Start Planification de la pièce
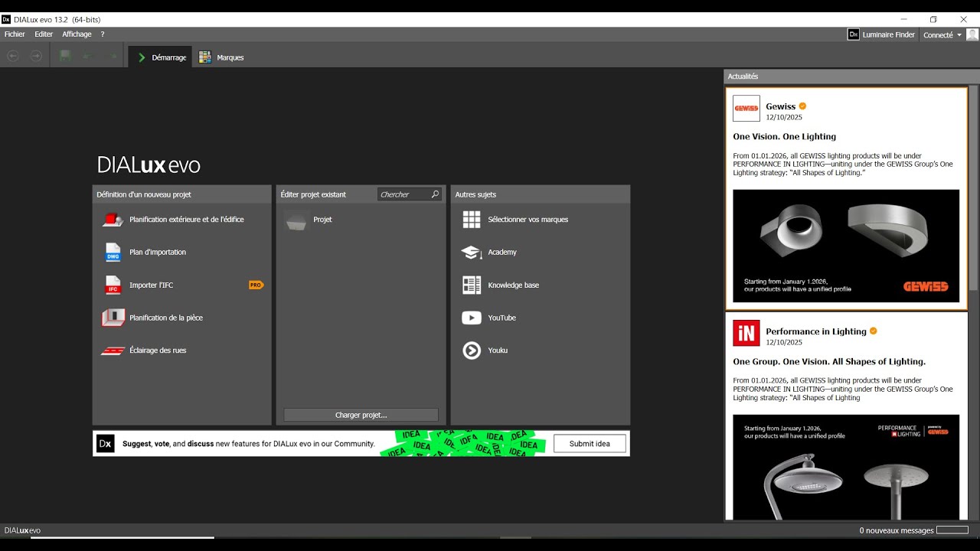The height and width of the screenshot is (551, 980). coord(166,318)
